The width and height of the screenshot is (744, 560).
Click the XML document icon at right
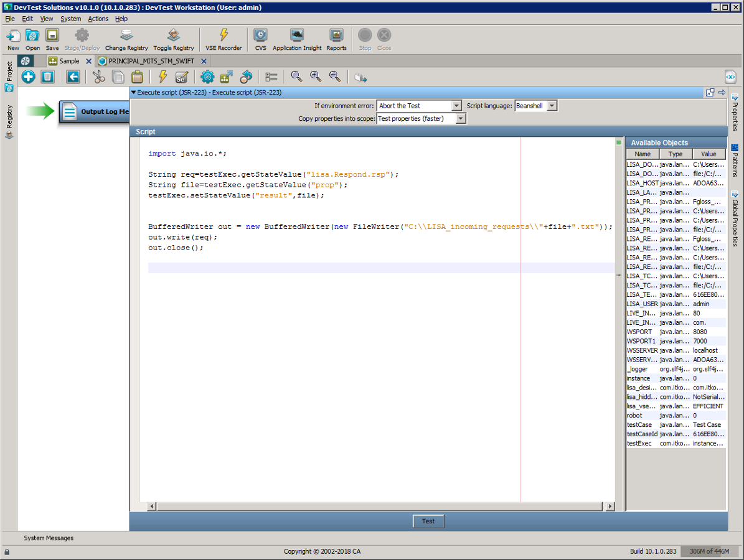point(730,77)
